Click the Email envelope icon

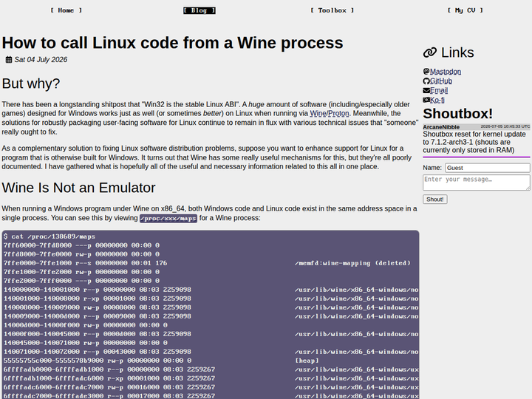click(x=426, y=90)
